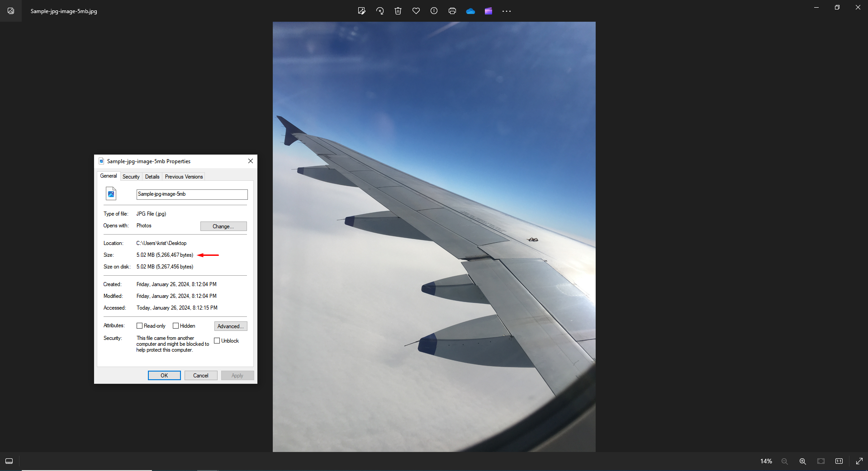Add photo to favorites with heart icon

416,11
